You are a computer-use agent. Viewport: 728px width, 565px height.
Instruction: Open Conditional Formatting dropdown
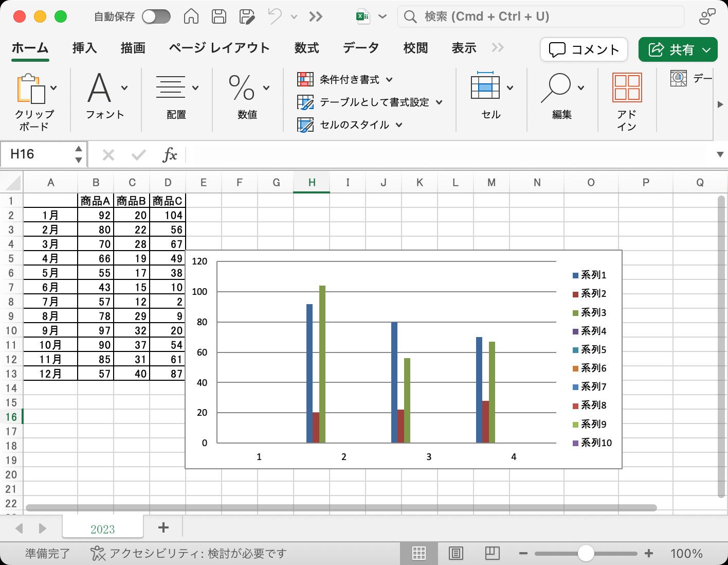tap(389, 80)
